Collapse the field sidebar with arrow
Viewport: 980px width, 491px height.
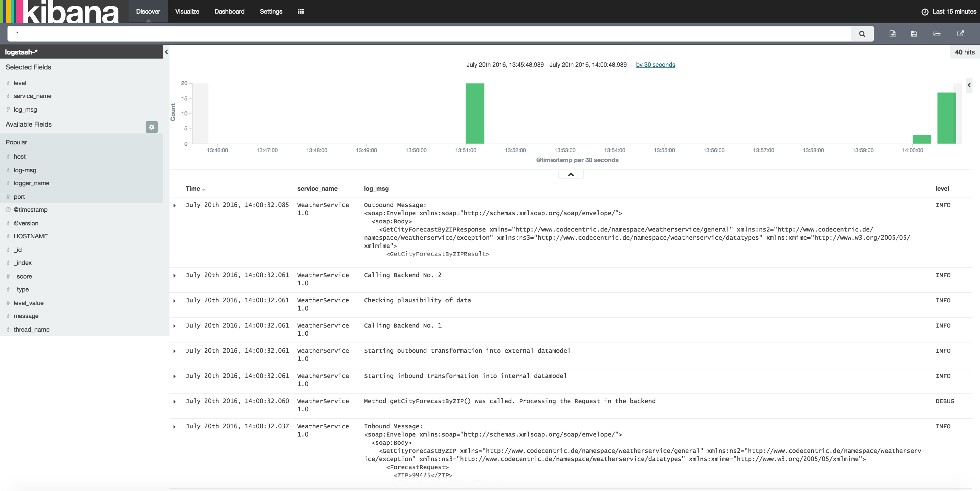coord(166,52)
